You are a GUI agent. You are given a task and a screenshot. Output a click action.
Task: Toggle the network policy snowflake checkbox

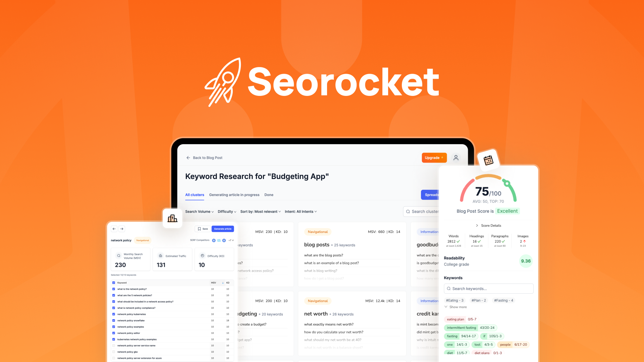[x=114, y=320]
